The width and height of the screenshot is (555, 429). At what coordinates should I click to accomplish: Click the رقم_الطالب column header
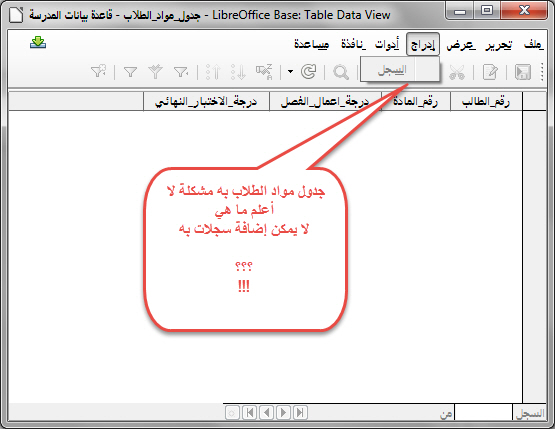click(486, 102)
